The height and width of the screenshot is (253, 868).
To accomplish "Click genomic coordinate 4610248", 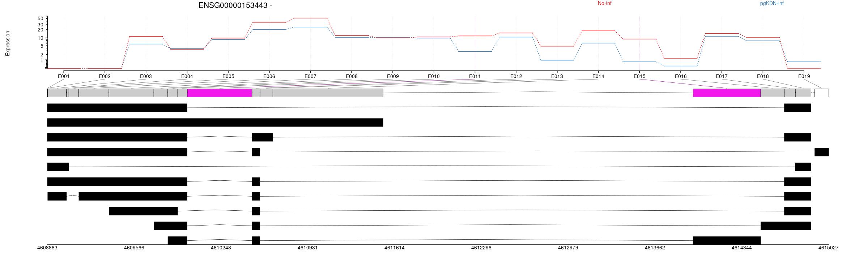I will pyautogui.click(x=221, y=248).
